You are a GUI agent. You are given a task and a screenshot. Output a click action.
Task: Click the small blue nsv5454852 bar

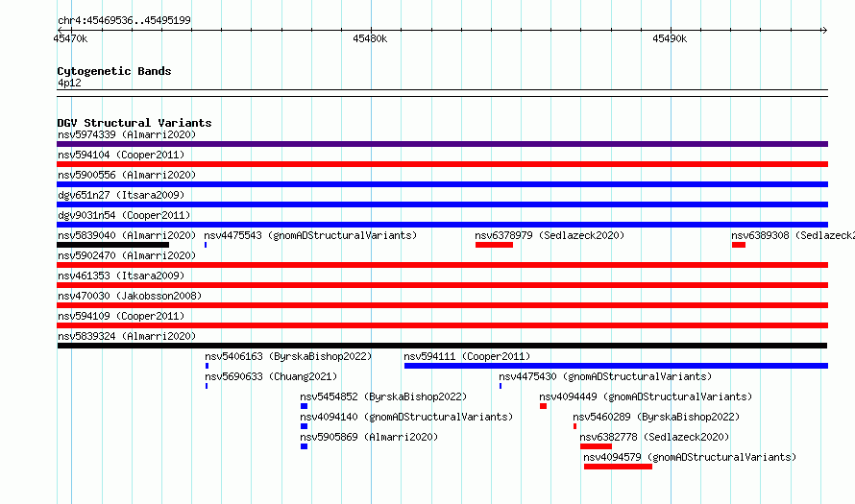(x=304, y=406)
